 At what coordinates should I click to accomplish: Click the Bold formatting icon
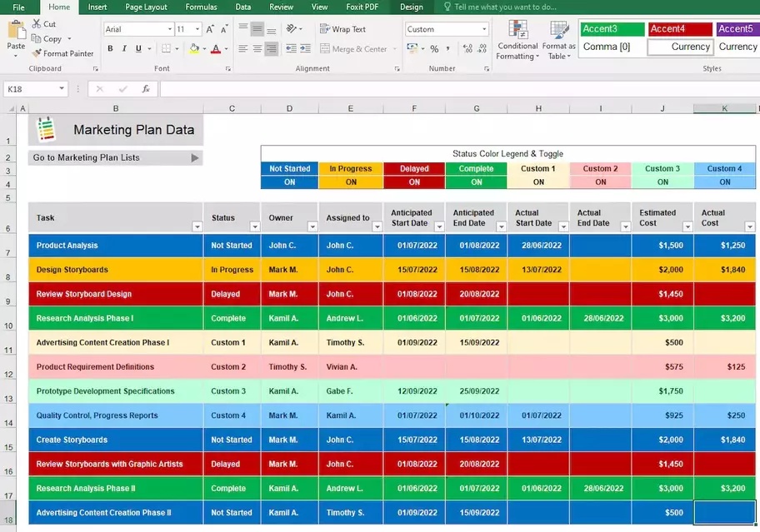click(111, 49)
